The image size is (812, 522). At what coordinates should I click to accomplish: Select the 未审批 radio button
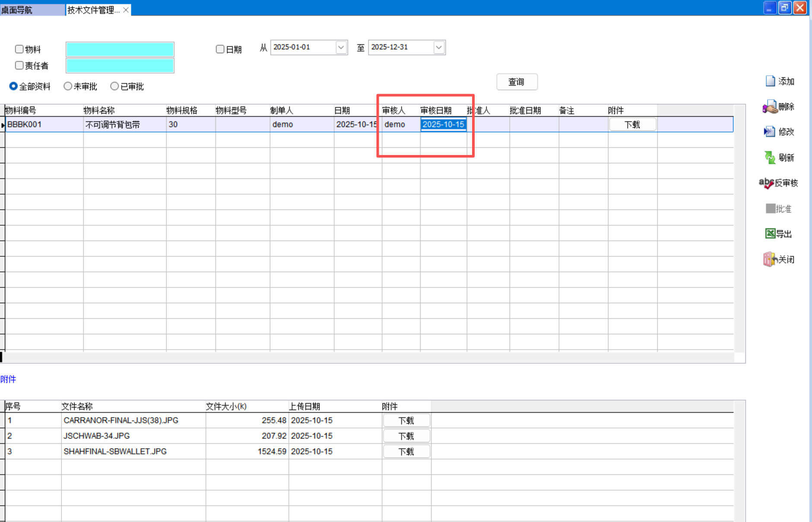(68, 86)
